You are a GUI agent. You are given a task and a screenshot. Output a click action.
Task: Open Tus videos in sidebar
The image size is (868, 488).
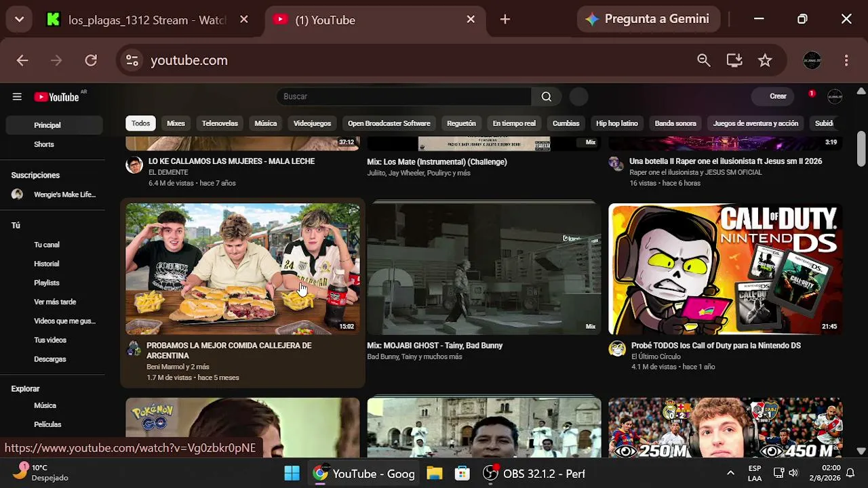pos(54,340)
